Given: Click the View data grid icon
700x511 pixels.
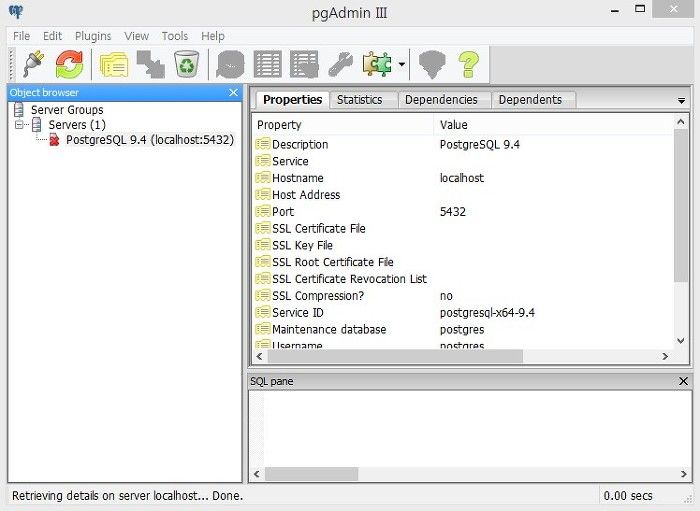Looking at the screenshot, I should pyautogui.click(x=267, y=64).
